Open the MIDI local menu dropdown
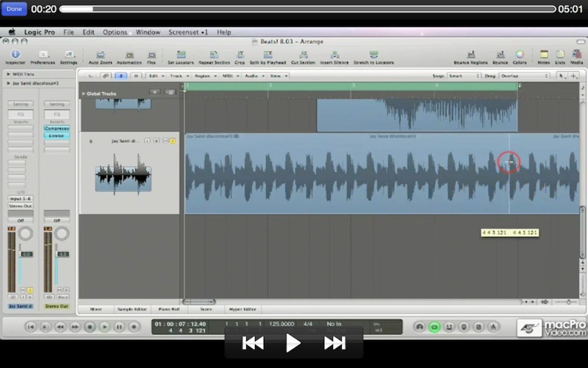This screenshot has height=368, width=588. [230, 76]
